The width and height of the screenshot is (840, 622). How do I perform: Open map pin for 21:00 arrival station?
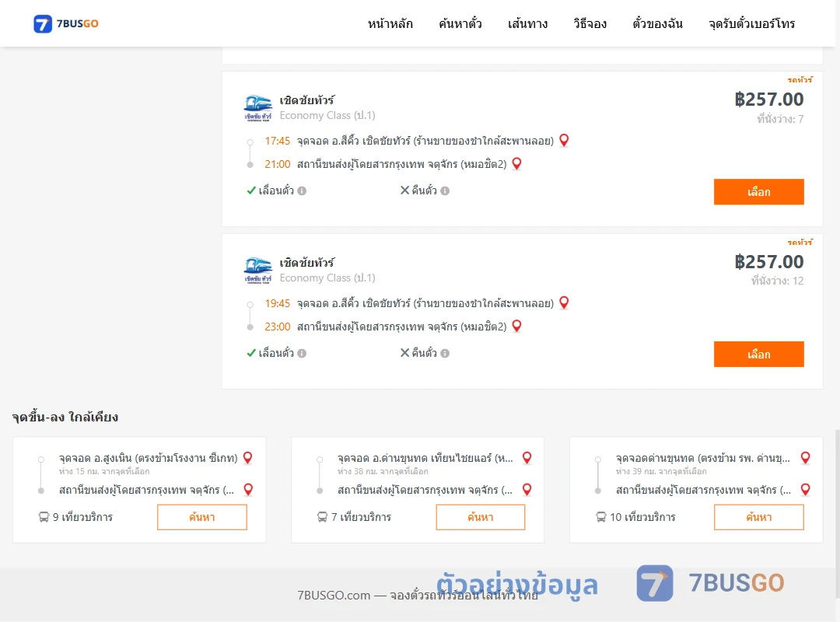click(x=517, y=163)
